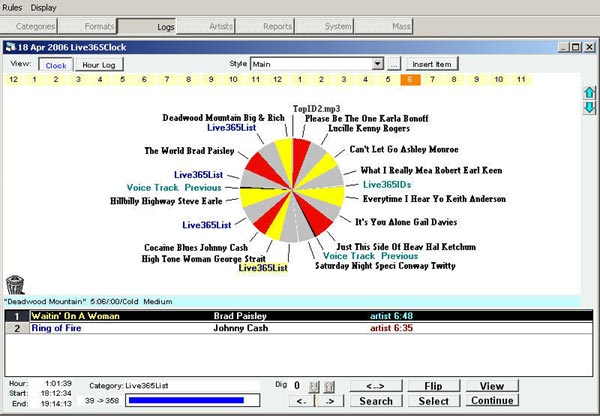Click the View button

tap(492, 386)
